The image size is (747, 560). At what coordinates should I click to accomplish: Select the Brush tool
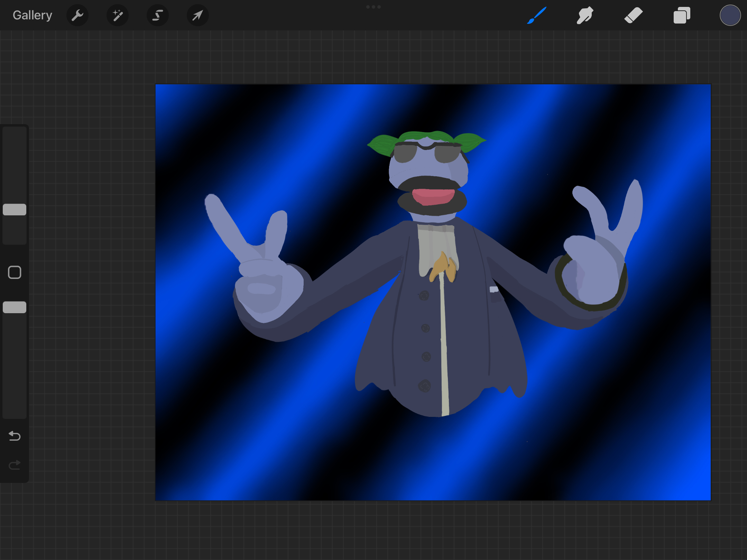(537, 15)
